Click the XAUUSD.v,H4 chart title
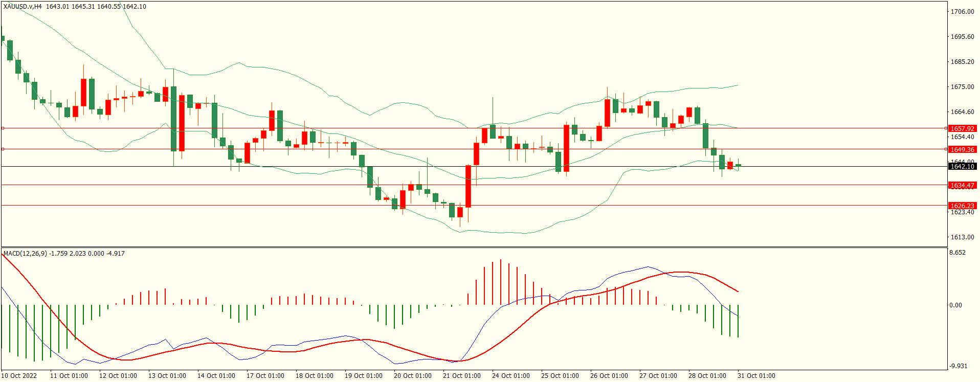980x382 pixels. point(23,7)
